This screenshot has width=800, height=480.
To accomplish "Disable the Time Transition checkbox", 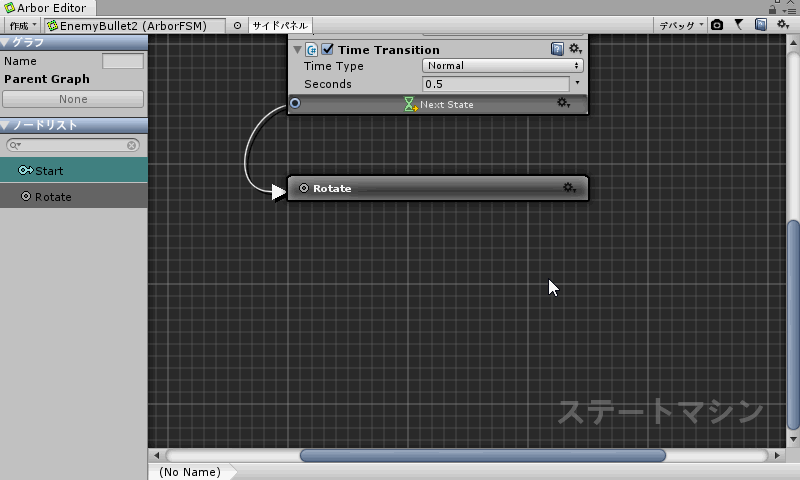I will (x=328, y=49).
